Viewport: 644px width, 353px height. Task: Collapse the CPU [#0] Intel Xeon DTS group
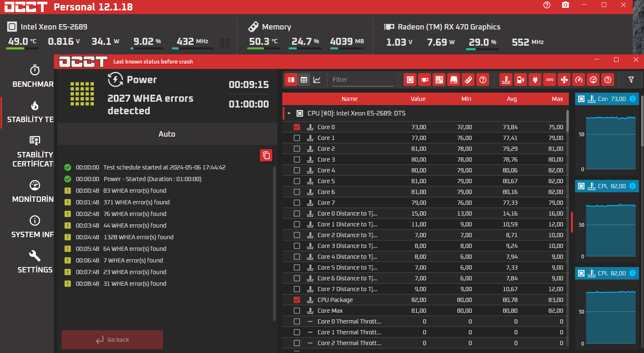tap(289, 113)
